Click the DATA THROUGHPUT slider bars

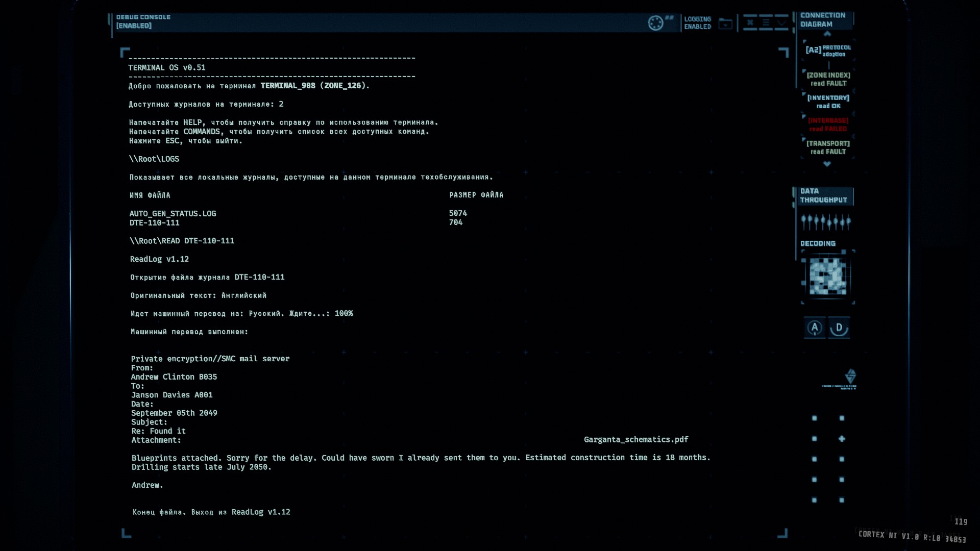[x=825, y=222]
